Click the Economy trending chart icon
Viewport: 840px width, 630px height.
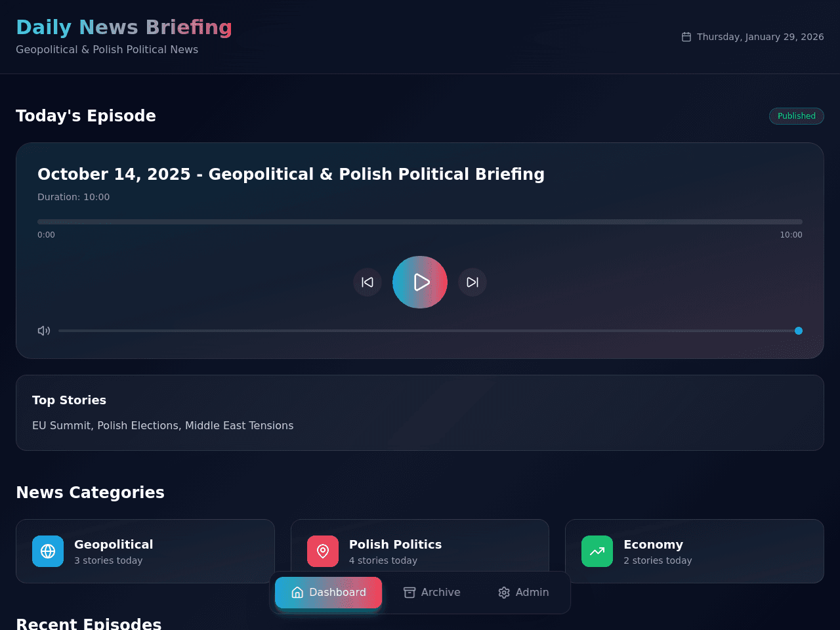[597, 551]
